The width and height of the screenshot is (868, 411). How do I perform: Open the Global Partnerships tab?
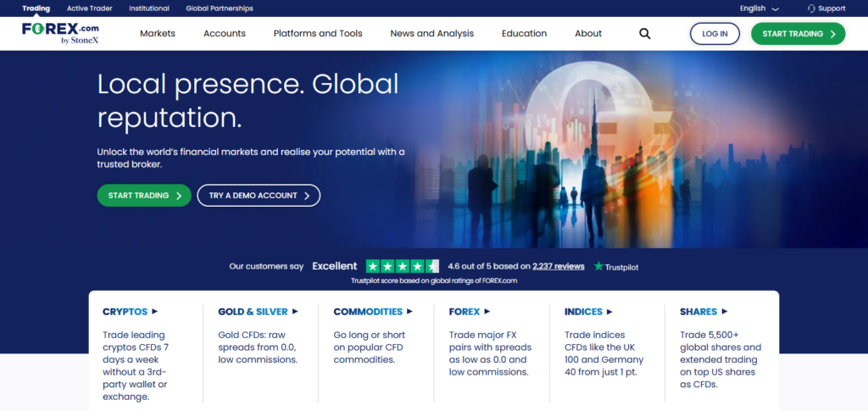tap(220, 8)
